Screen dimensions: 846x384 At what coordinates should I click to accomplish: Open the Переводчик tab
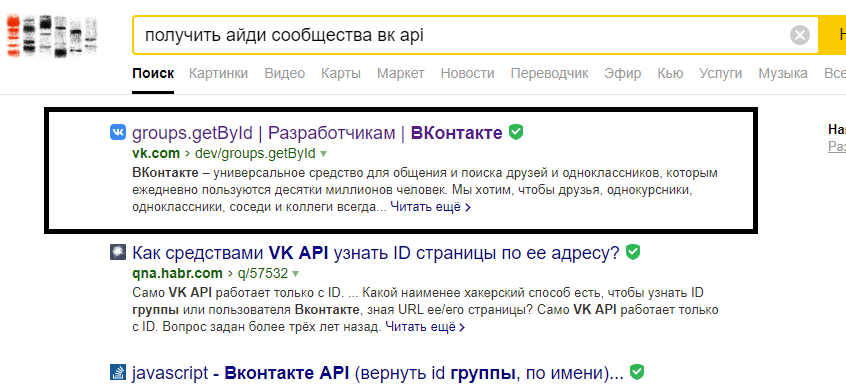point(550,73)
